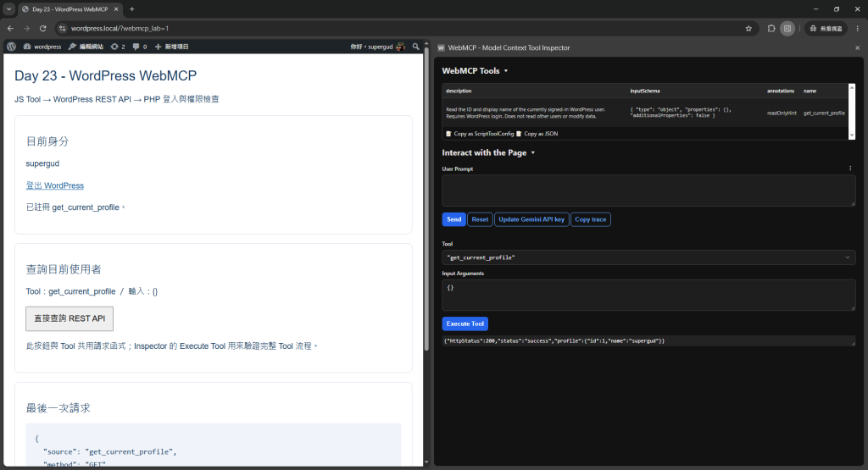Open the comments bubble icon in admin bar
This screenshot has width=868, height=470.
tap(140, 47)
